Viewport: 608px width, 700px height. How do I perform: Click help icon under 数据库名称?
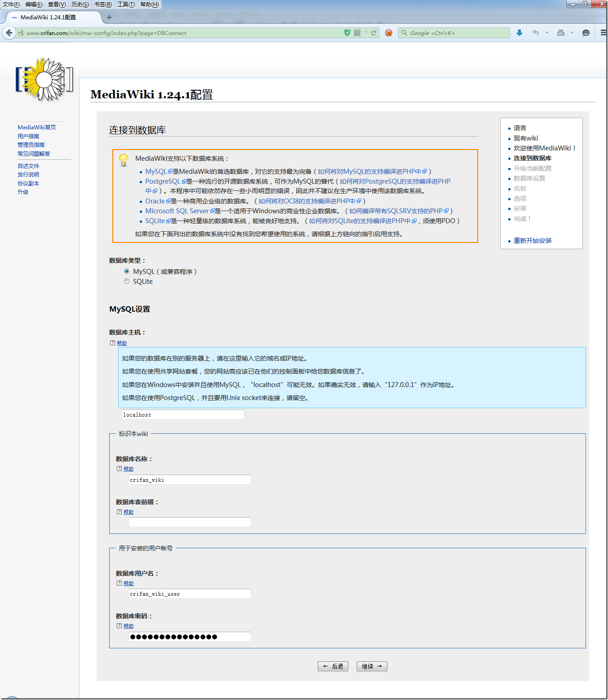119,469
